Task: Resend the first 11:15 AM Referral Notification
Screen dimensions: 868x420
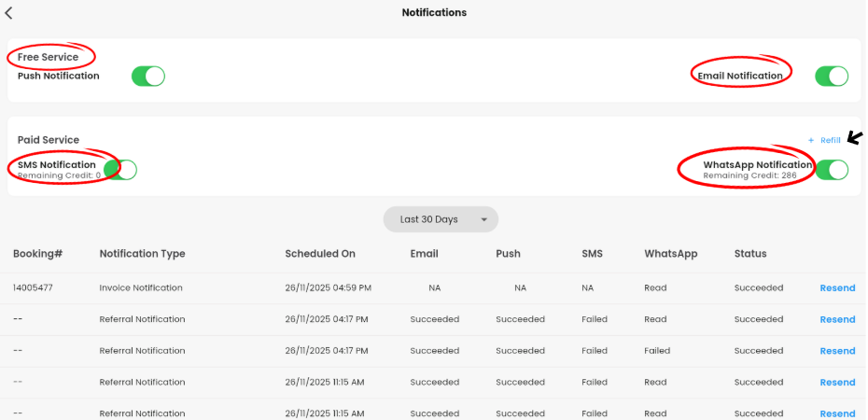Action: (x=837, y=382)
